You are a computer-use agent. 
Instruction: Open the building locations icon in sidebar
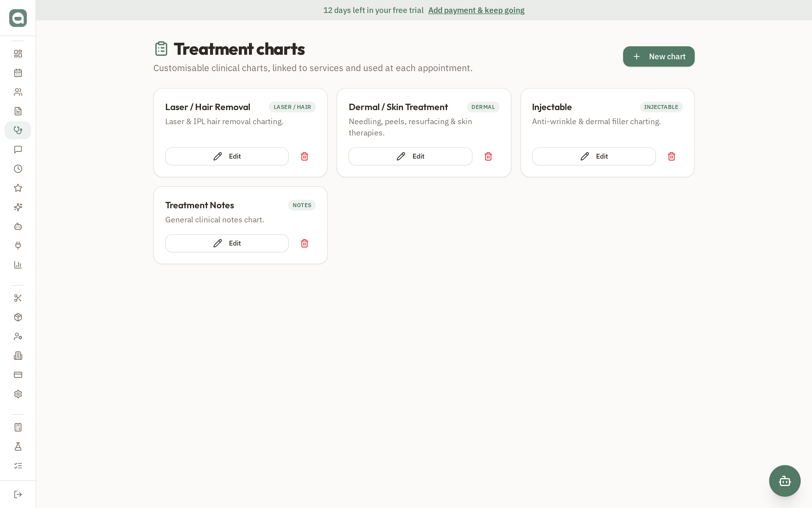click(x=18, y=356)
